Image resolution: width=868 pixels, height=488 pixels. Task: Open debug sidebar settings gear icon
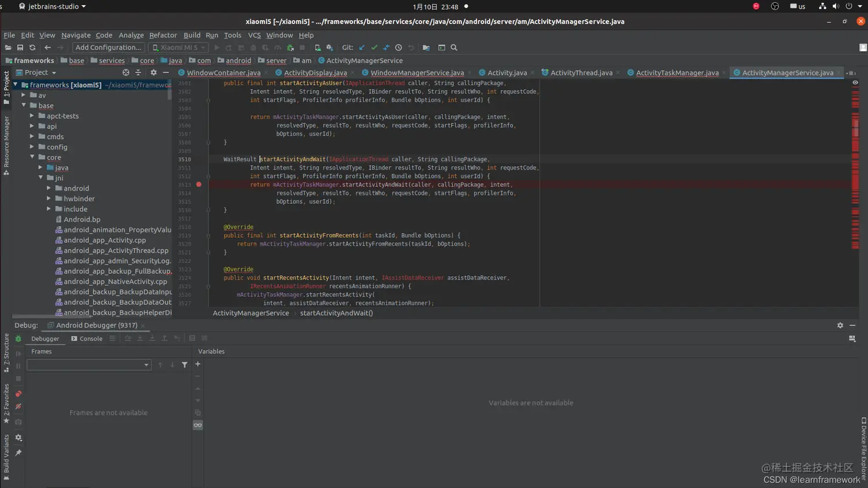[x=18, y=437]
